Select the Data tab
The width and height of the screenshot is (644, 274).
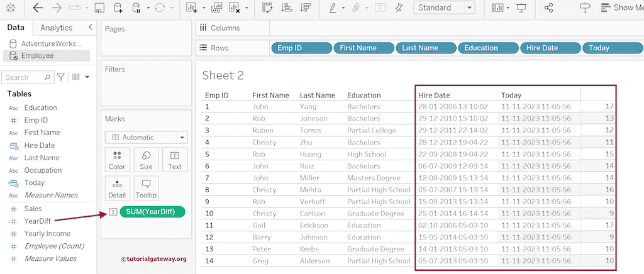(x=16, y=28)
